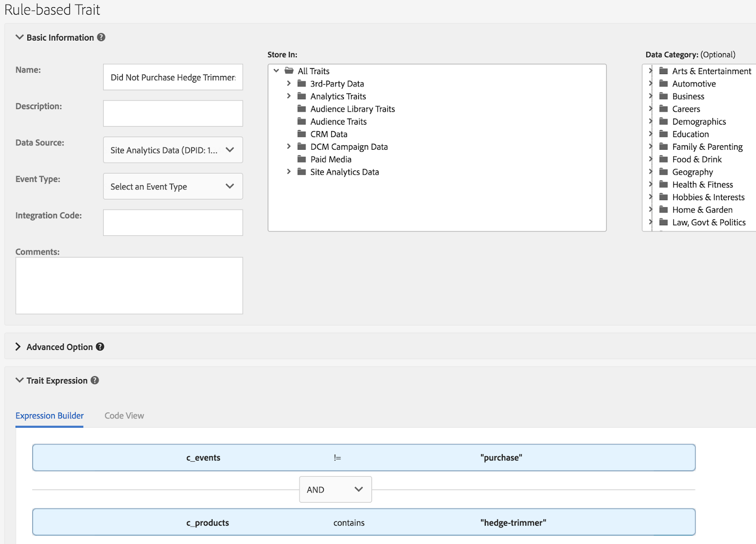Choose the Health & Fitness category label
The image size is (756, 544).
coord(703,185)
